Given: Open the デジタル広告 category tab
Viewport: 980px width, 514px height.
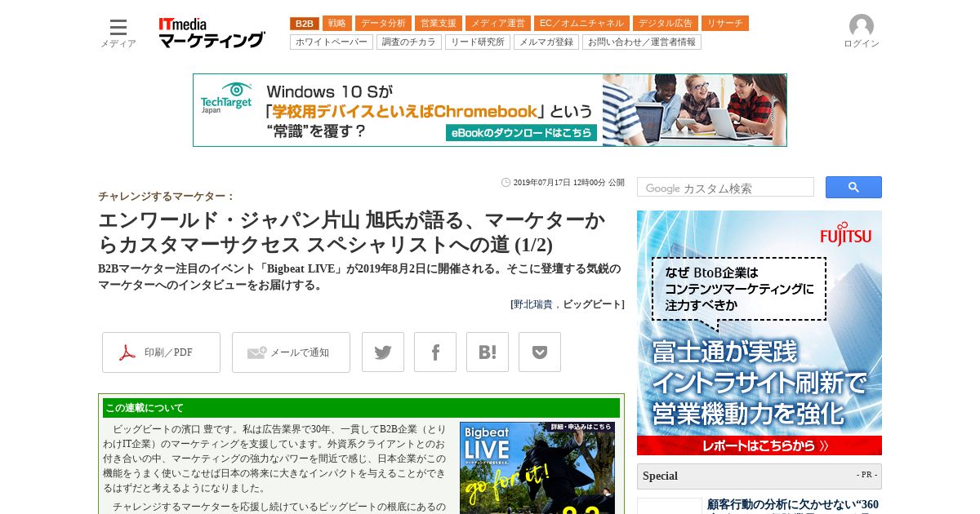Looking at the screenshot, I should click(666, 24).
